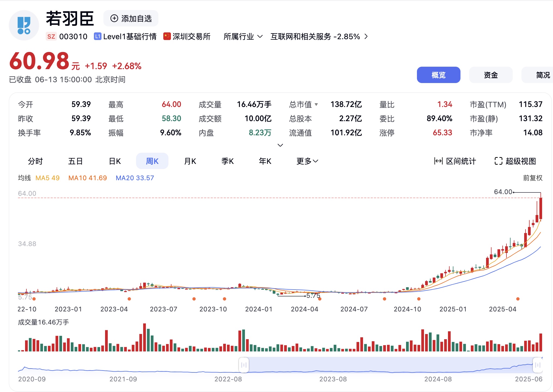
Task: Click the left timeline range slider handle
Action: pos(244,365)
